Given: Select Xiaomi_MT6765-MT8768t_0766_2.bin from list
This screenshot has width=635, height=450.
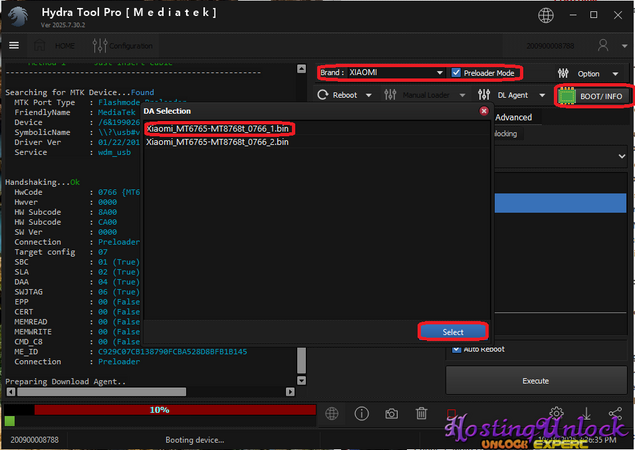Looking at the screenshot, I should click(x=217, y=143).
